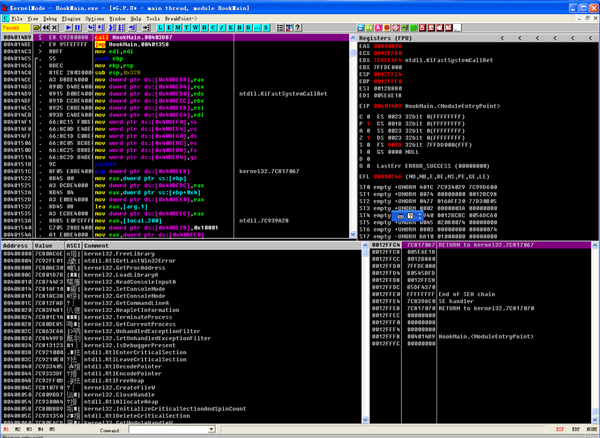
Task: Open Windows list with W icon
Action: click(x=196, y=28)
